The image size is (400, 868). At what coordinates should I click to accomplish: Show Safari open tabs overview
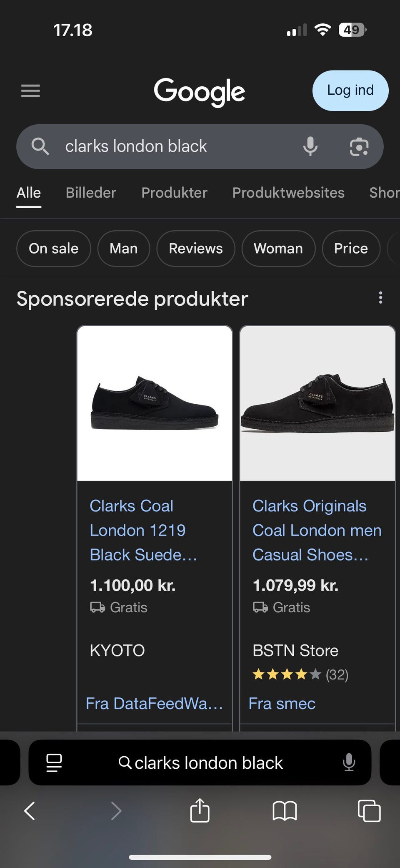369,811
